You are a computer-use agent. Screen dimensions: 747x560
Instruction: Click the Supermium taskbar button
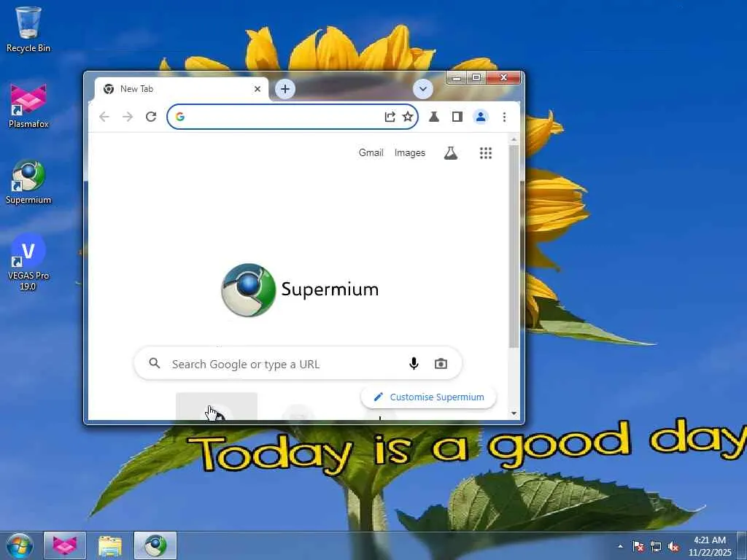coord(155,545)
